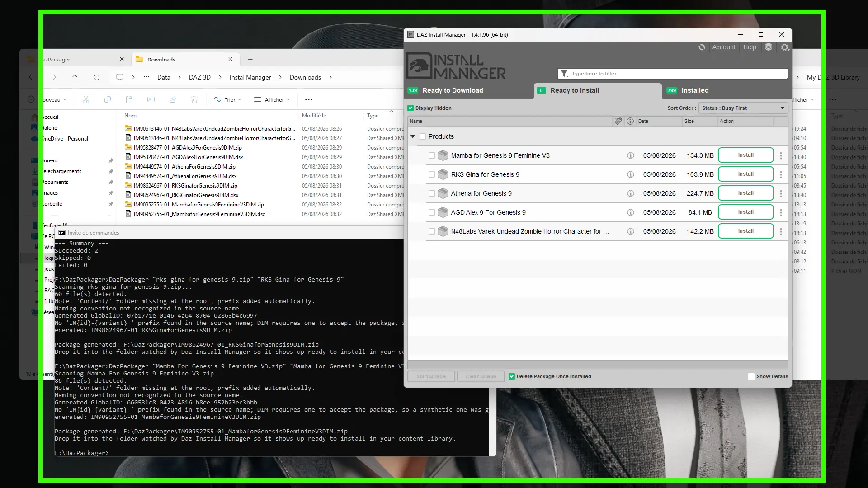Enable the Show Details checkbox
Image resolution: width=868 pixels, height=488 pixels.
[x=751, y=376]
